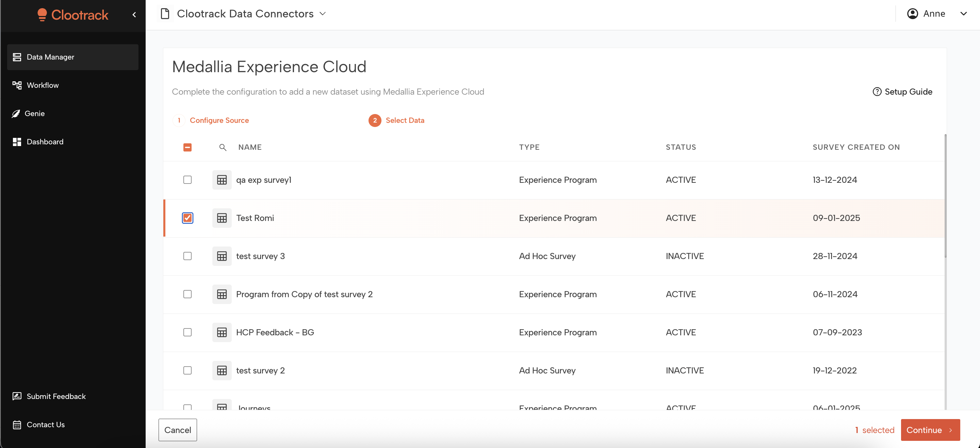Click the table icon for test survey 3
Image resolution: width=980 pixels, height=448 pixels.
click(222, 256)
